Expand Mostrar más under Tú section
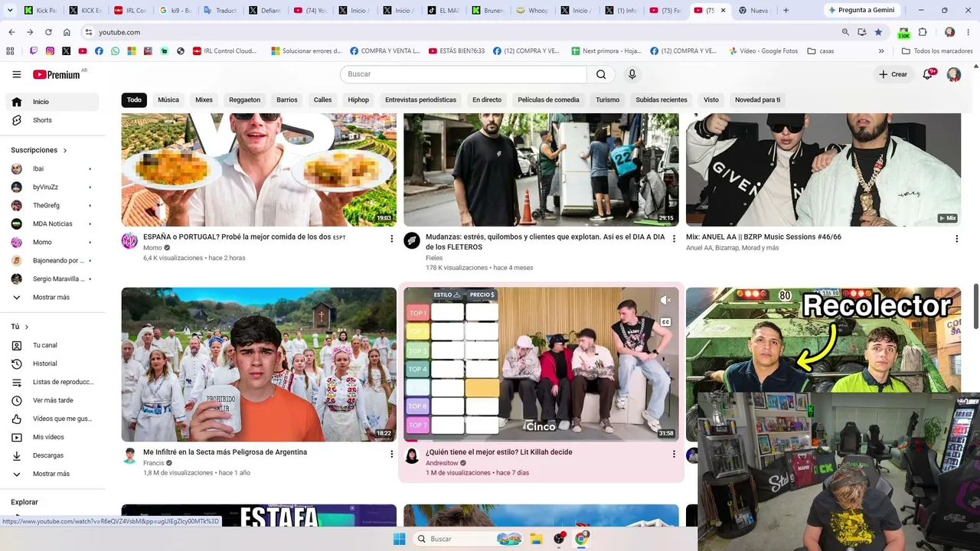The height and width of the screenshot is (551, 980). [52, 474]
